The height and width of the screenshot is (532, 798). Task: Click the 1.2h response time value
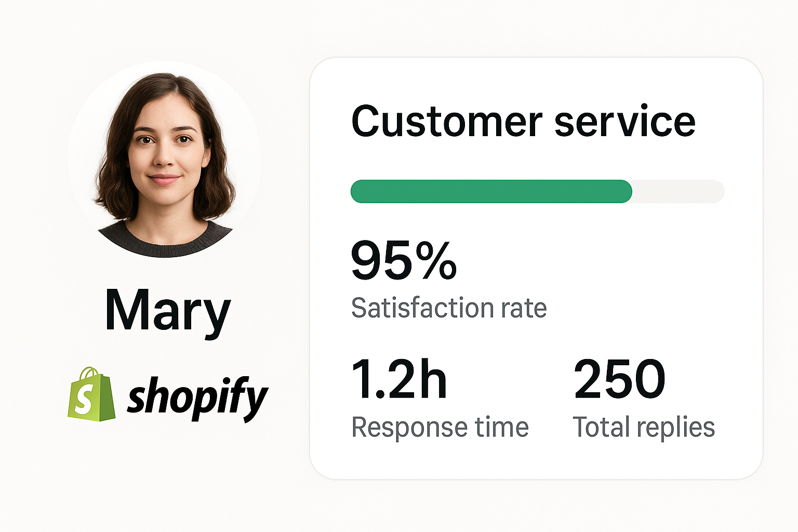(399, 379)
